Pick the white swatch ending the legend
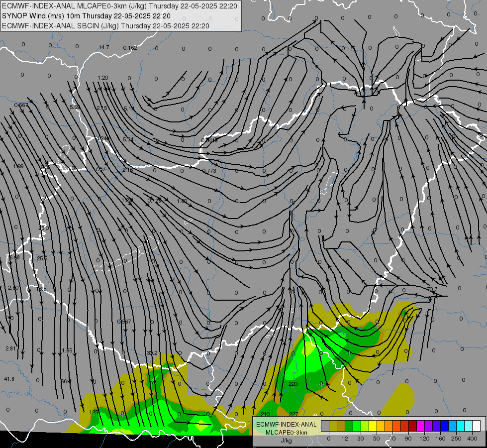 coord(477,426)
